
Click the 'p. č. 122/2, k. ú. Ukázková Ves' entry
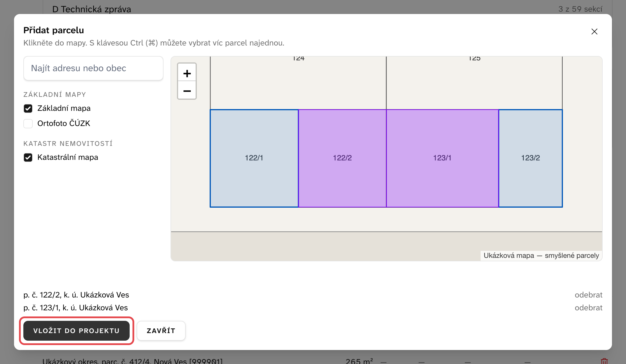pos(76,295)
